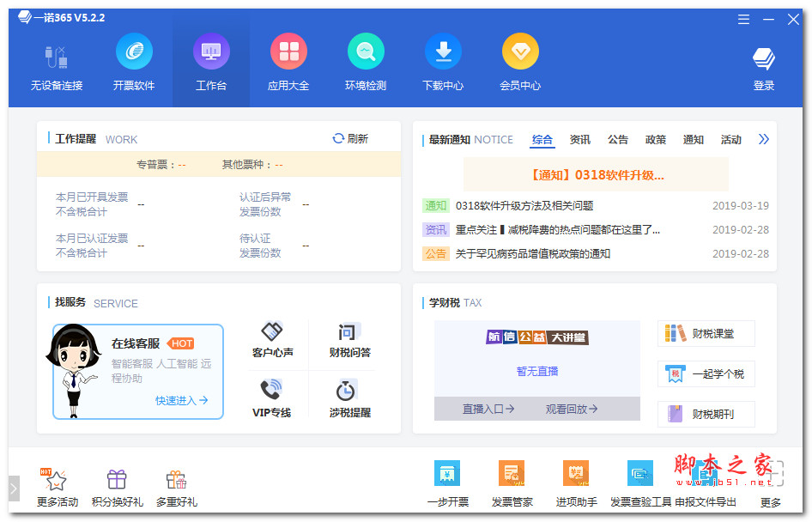Open the hamburger menu at top right
This screenshot has width=812, height=522.
tap(743, 18)
